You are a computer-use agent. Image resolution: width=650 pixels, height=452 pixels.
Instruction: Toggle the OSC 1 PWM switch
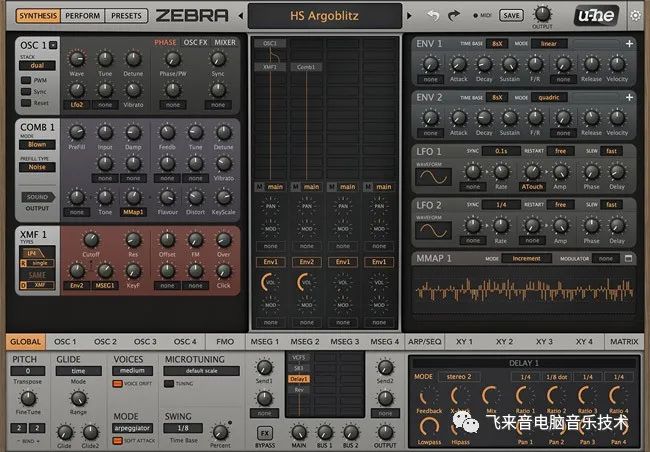tap(26, 80)
